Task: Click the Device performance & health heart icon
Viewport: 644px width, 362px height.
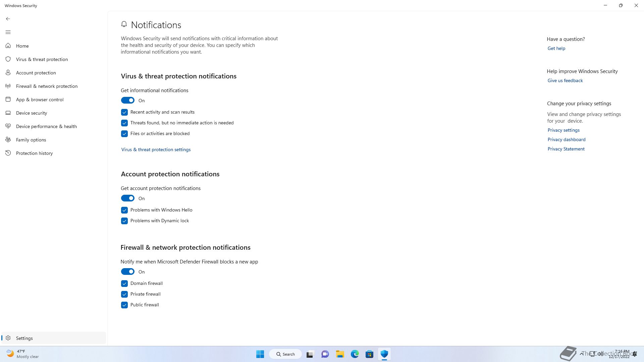Action: click(8, 126)
